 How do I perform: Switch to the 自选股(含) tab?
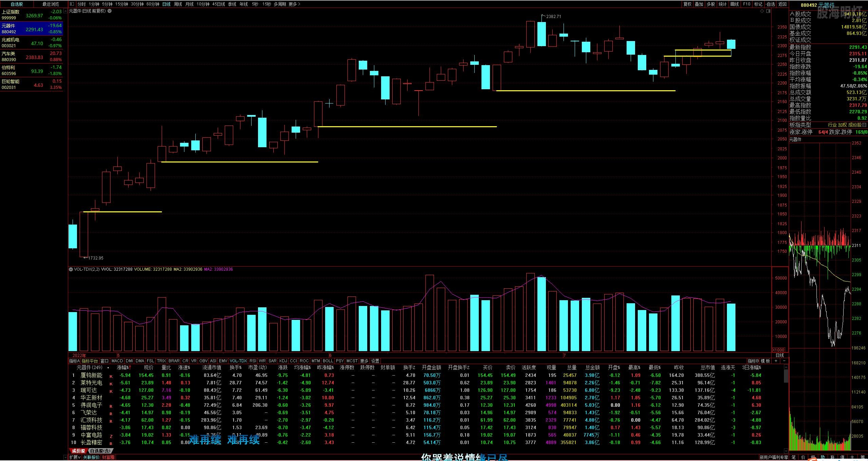point(100,451)
